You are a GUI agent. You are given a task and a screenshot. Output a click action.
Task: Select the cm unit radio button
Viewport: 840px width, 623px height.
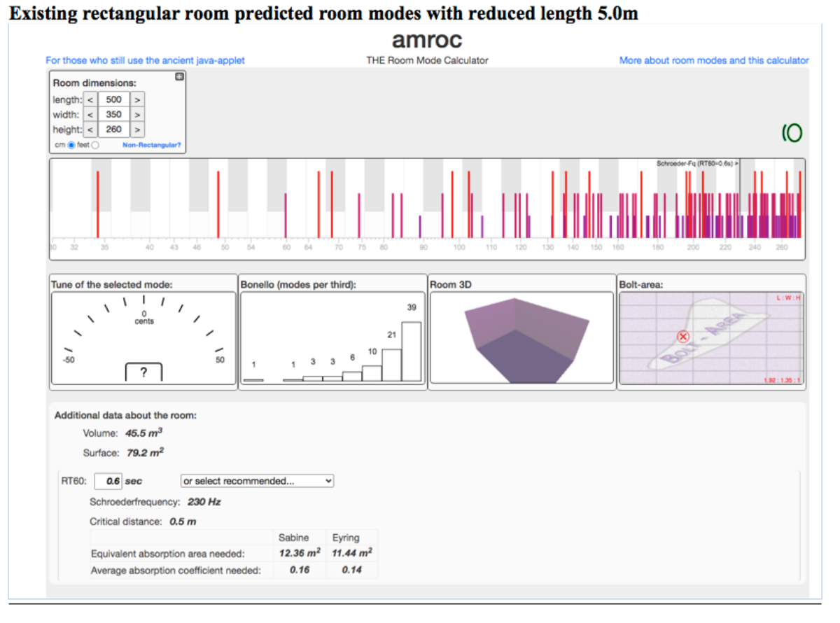[71, 145]
